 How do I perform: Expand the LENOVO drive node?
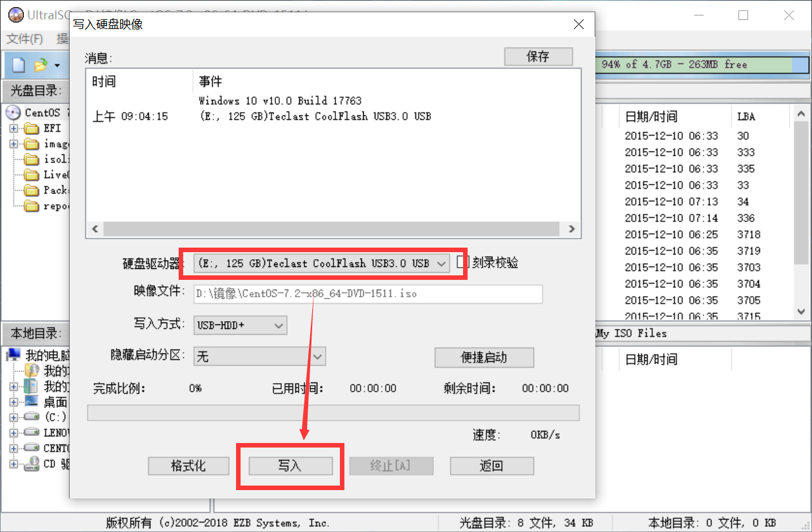coord(14,433)
